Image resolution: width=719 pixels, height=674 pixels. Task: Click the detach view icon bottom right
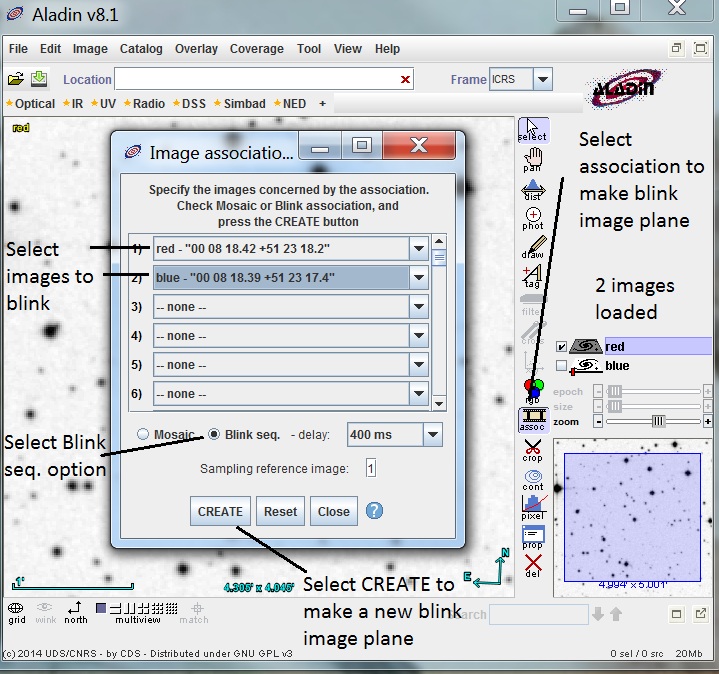(x=701, y=613)
